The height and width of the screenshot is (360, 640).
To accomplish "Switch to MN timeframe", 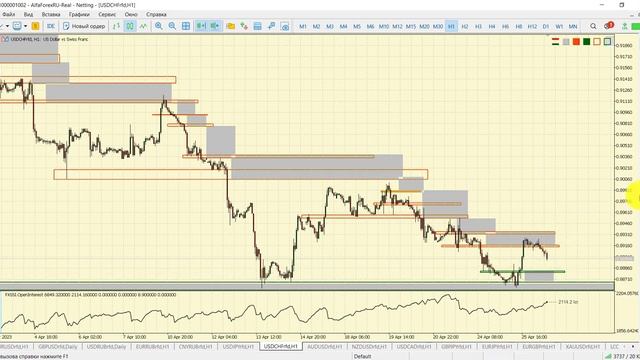I will pyautogui.click(x=573, y=26).
